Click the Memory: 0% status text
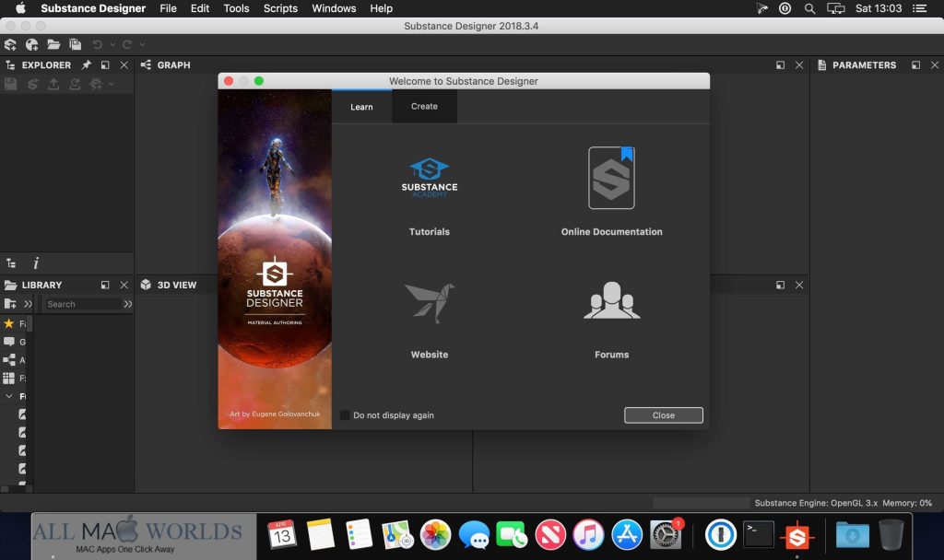The height and width of the screenshot is (560, 944). pos(907,503)
